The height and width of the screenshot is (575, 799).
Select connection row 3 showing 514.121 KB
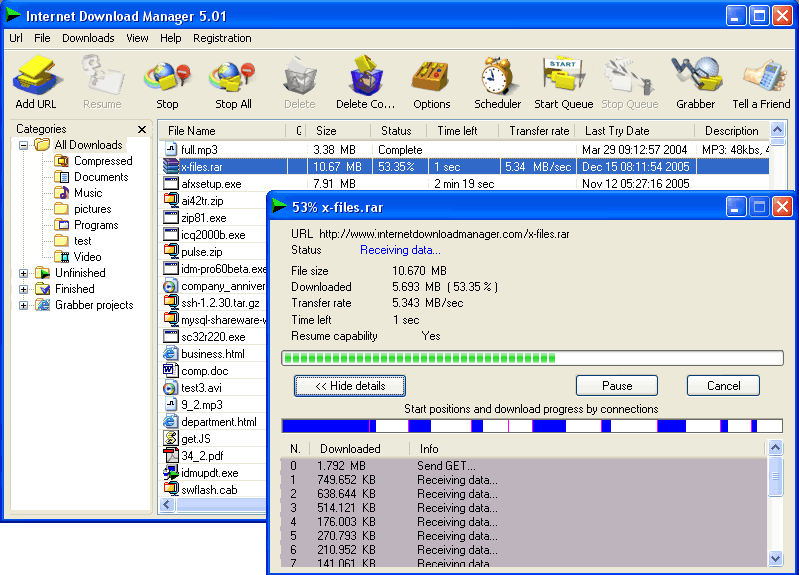coord(524,508)
